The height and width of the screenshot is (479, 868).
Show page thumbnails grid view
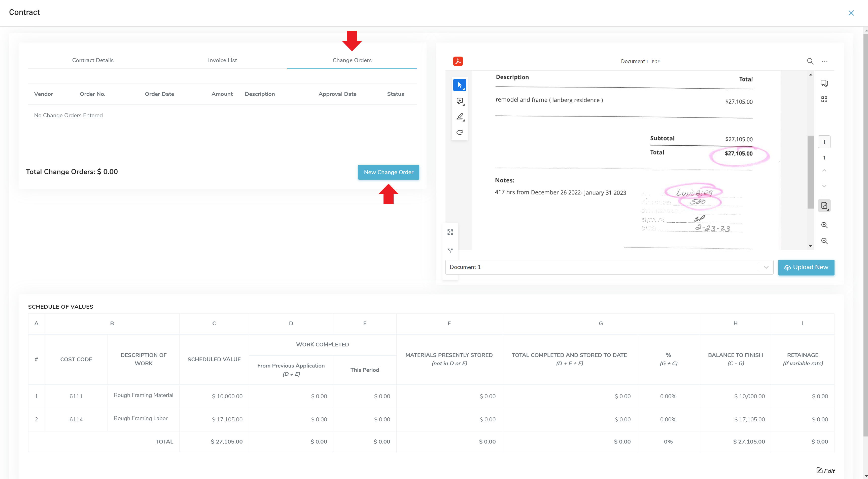(x=824, y=99)
